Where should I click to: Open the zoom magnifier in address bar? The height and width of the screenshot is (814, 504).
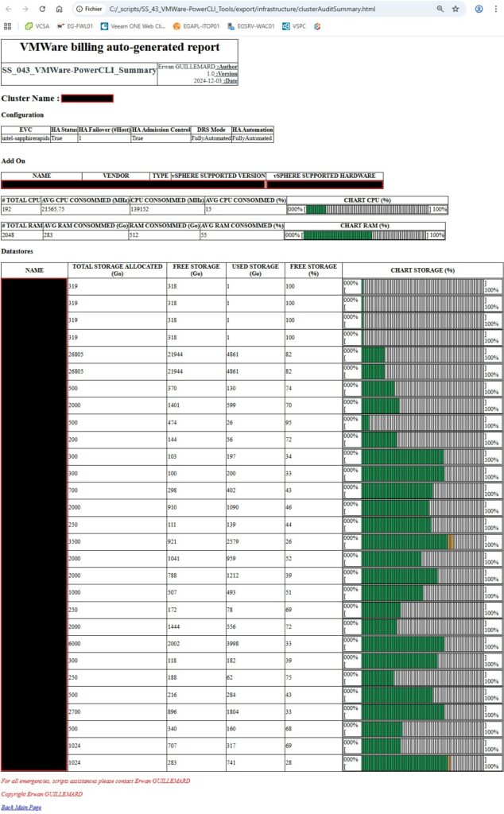(x=440, y=9)
